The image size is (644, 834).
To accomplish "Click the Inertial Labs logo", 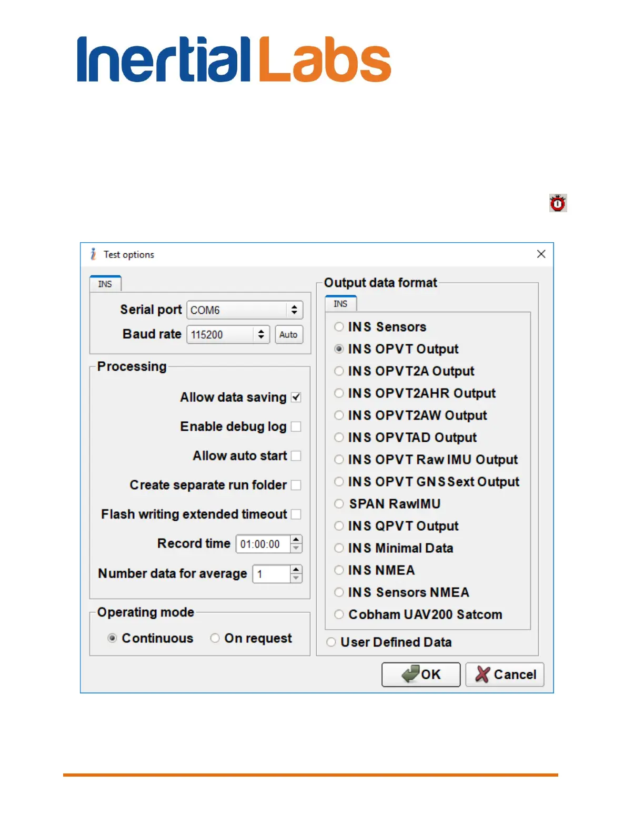I will tap(234, 59).
